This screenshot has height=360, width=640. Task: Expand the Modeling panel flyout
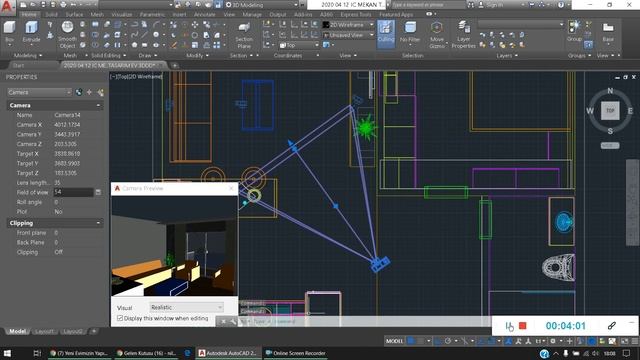[x=28, y=56]
